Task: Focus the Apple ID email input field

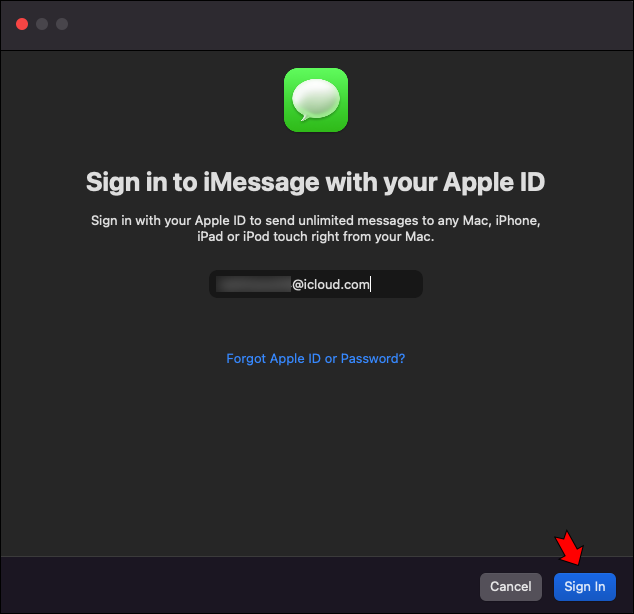Action: click(x=316, y=284)
